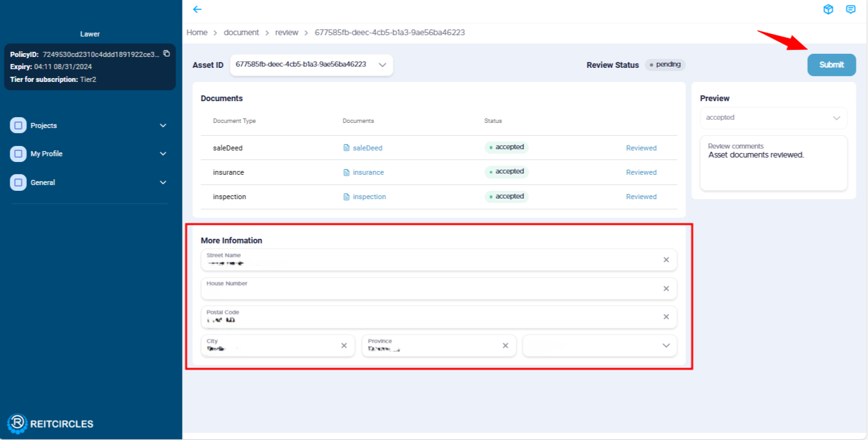Clear the City field
Screen dimensions: 868x440
click(344, 346)
